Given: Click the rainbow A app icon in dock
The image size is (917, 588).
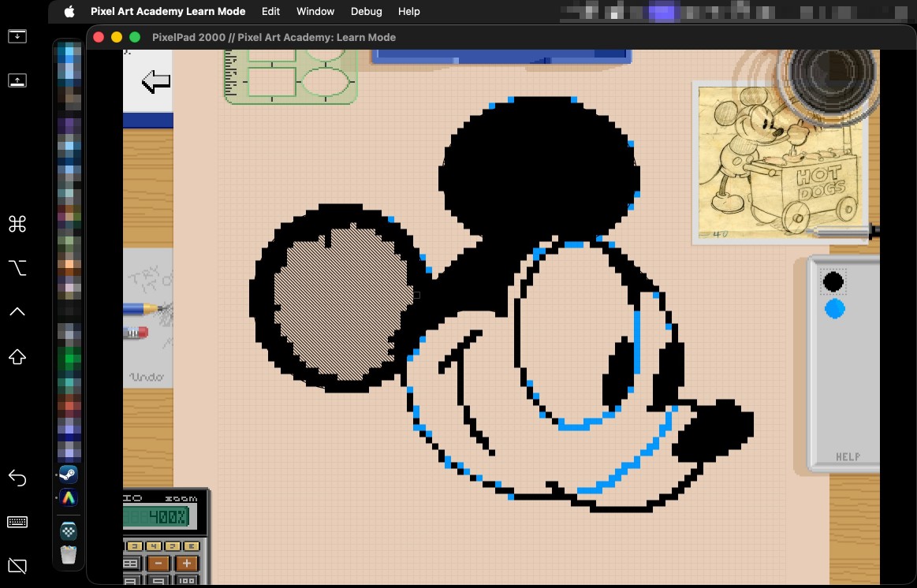Looking at the screenshot, I should pos(69,498).
